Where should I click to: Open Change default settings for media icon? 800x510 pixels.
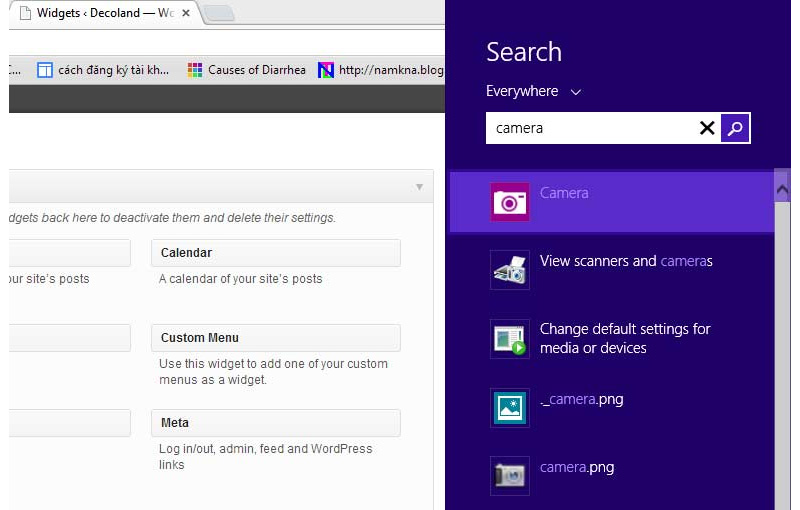click(x=510, y=339)
